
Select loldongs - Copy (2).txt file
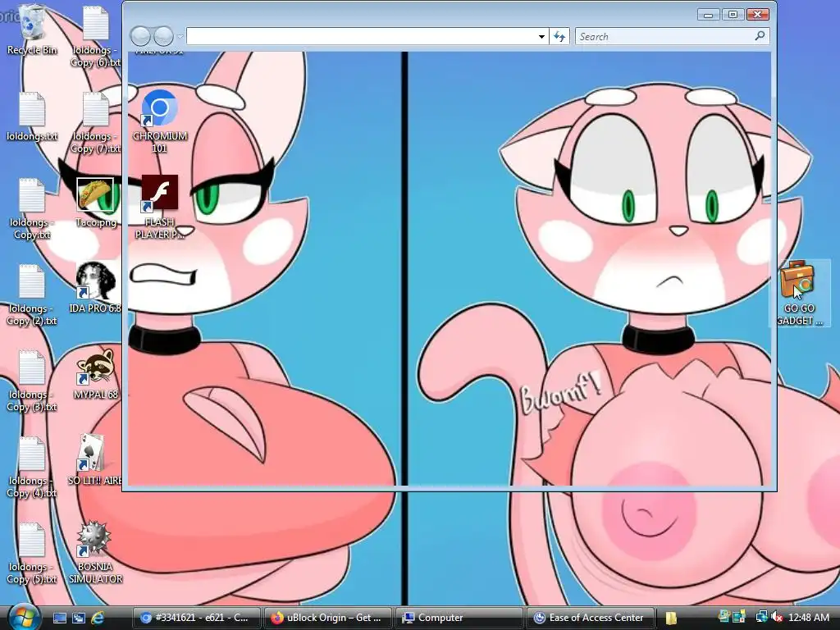coord(32,294)
